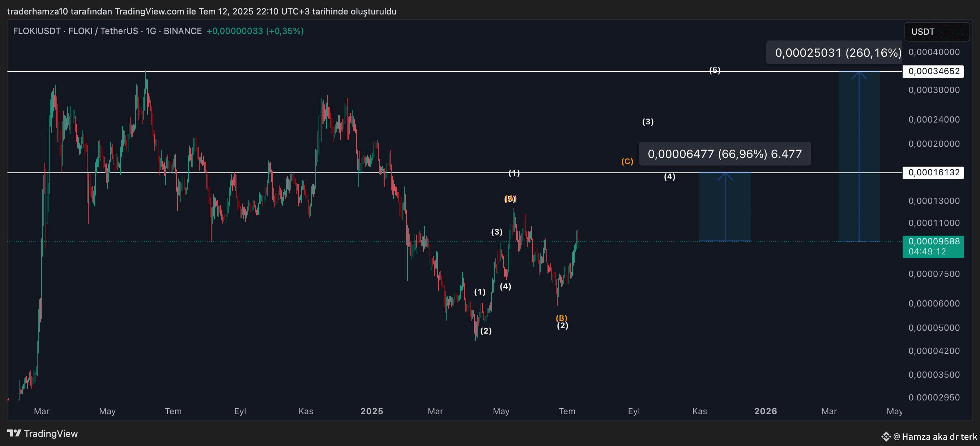Click the 0,00030000 price axis label
Screen dimensions: 980x446
[x=934, y=90]
